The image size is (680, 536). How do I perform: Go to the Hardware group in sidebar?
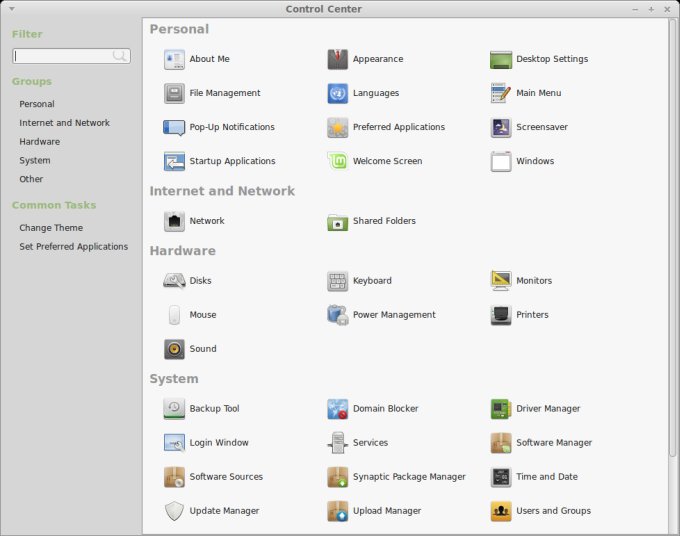coord(39,142)
